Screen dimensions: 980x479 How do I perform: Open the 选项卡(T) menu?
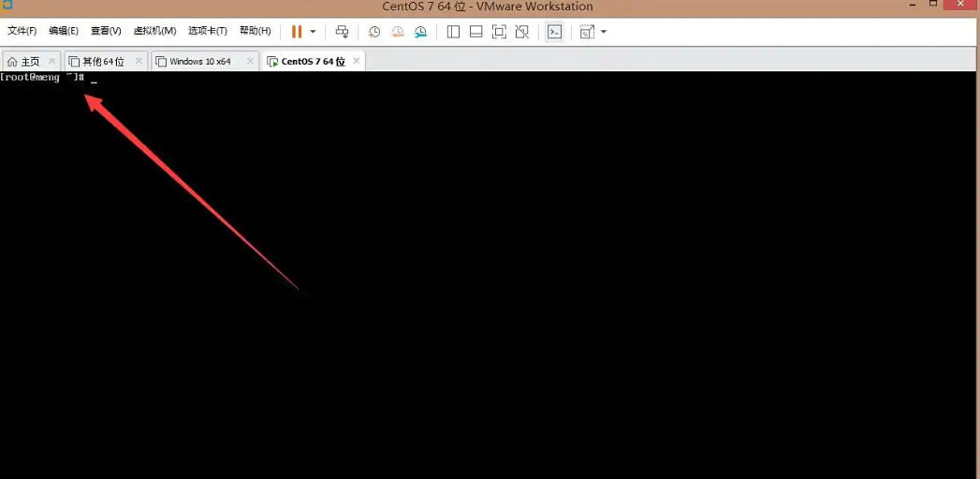tap(207, 31)
